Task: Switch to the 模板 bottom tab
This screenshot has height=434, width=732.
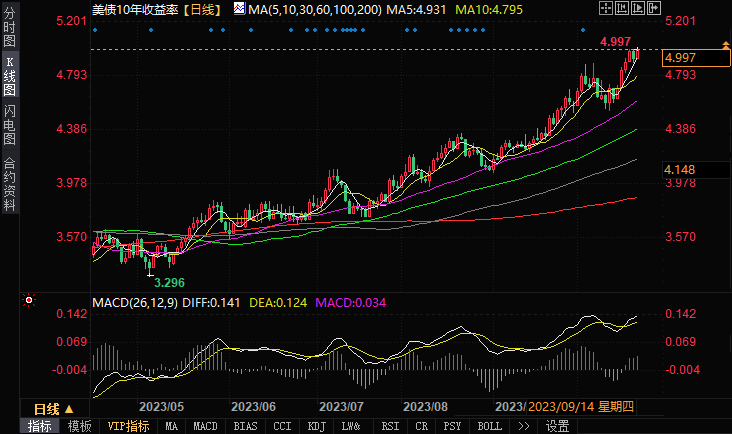Action: [x=79, y=426]
